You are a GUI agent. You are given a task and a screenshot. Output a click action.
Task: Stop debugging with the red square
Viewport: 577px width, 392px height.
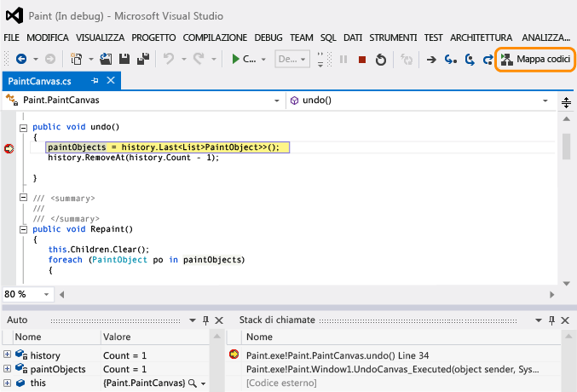pyautogui.click(x=362, y=60)
